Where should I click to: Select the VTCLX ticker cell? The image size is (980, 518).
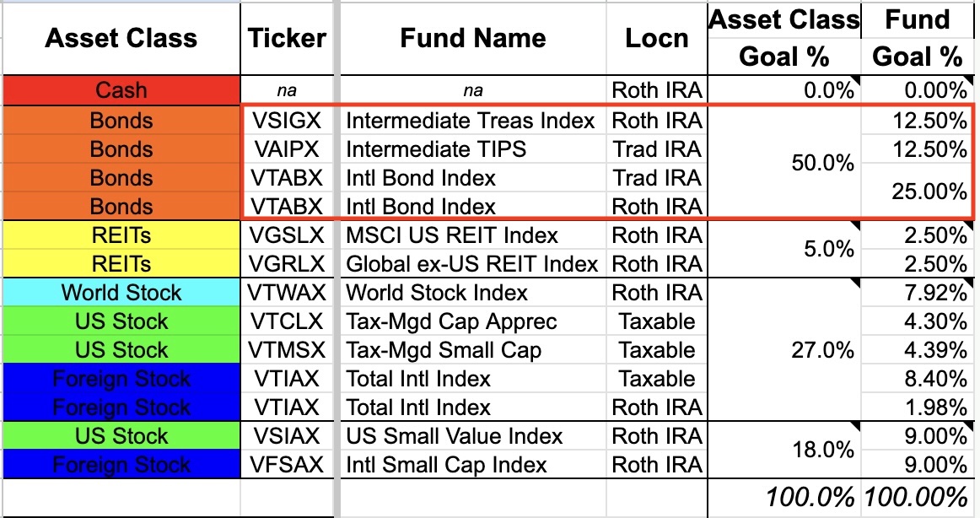pyautogui.click(x=287, y=321)
